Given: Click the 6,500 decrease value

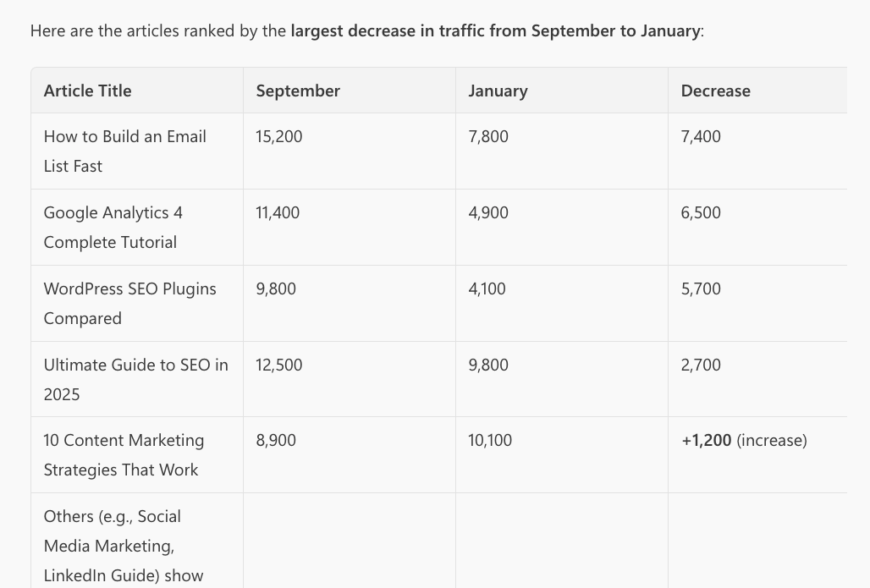Looking at the screenshot, I should coord(701,213).
